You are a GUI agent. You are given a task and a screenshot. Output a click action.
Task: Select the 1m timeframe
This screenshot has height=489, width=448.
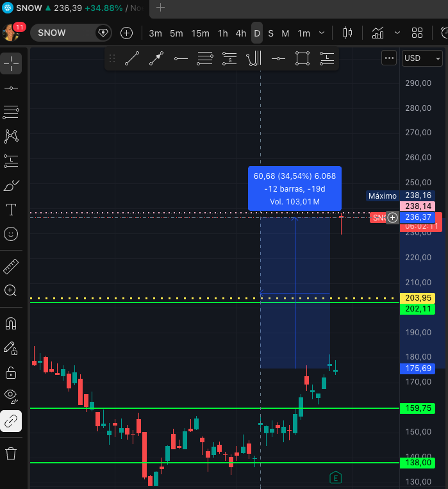304,33
